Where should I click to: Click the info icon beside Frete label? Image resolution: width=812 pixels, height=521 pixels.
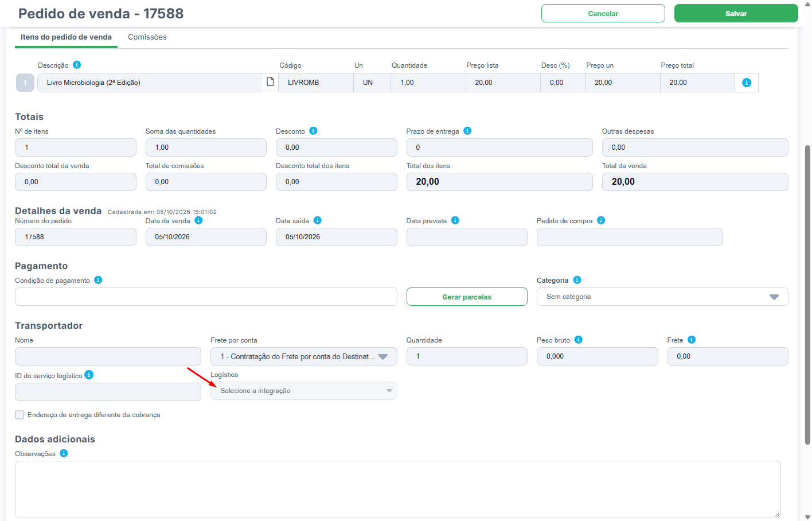(x=692, y=340)
